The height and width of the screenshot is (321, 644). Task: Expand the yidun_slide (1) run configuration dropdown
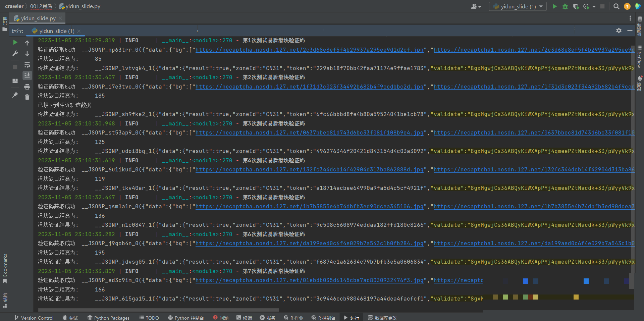coord(541,6)
